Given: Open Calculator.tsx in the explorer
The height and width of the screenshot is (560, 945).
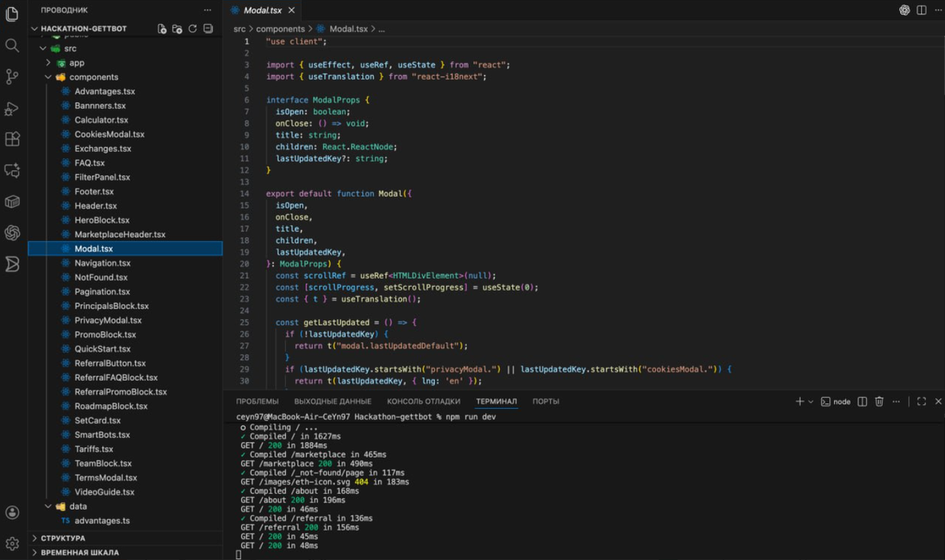Looking at the screenshot, I should (101, 120).
